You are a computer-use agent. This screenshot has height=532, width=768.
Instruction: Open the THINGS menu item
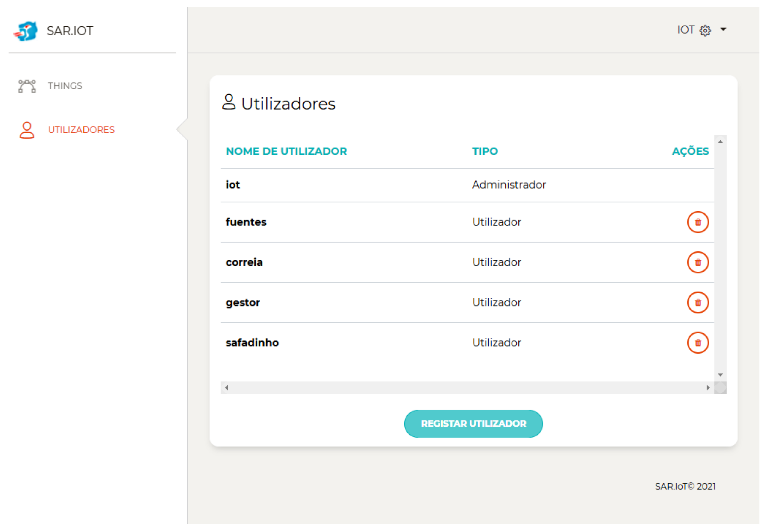(x=65, y=86)
